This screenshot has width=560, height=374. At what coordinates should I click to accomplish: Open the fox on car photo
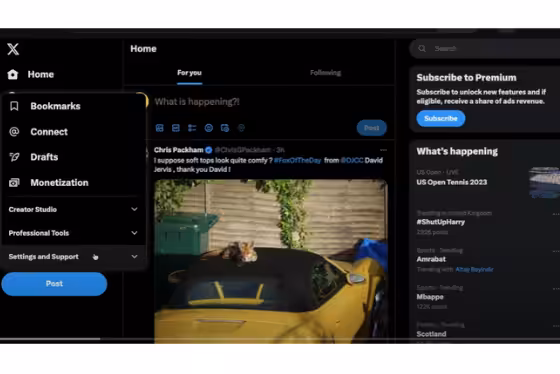(x=271, y=261)
